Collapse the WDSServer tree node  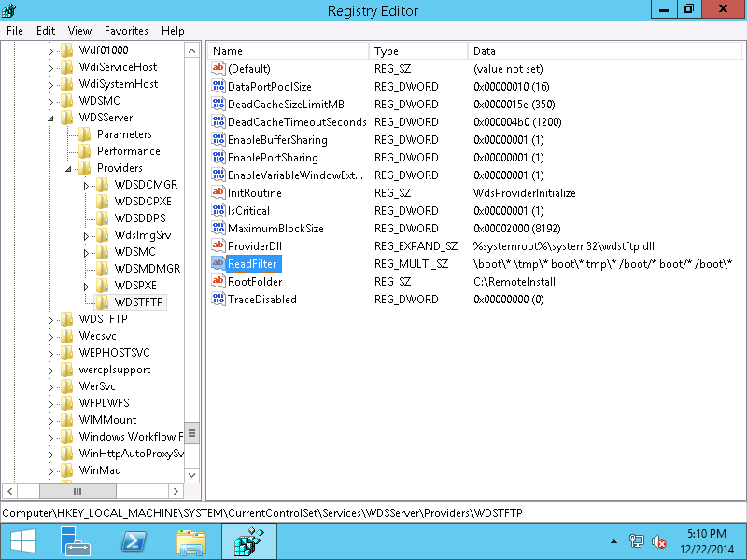pyautogui.click(x=51, y=119)
